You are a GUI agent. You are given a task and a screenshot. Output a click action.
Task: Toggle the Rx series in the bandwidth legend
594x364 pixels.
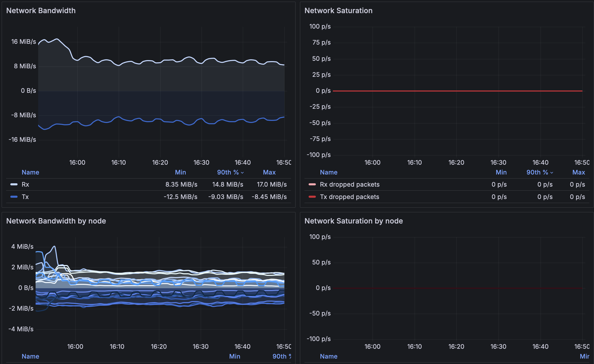25,184
